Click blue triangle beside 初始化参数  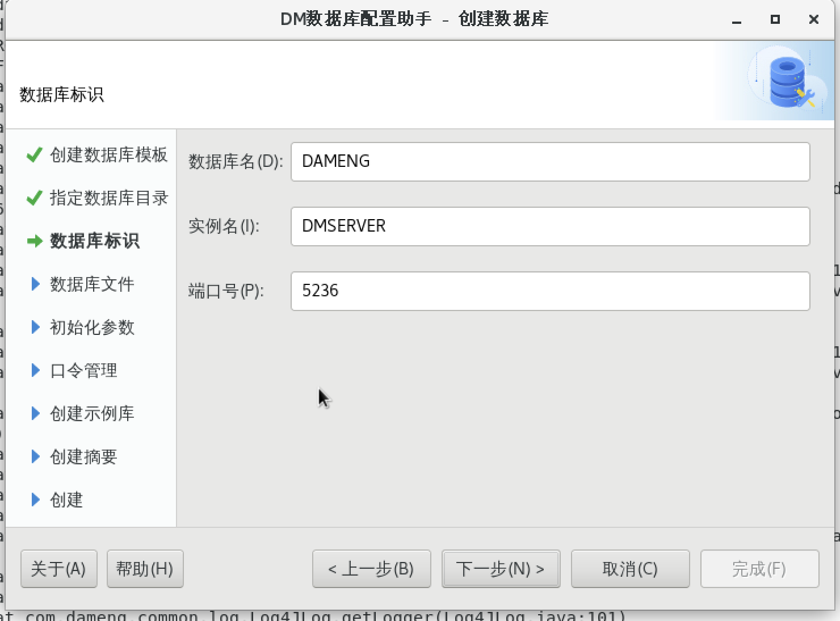pos(35,327)
